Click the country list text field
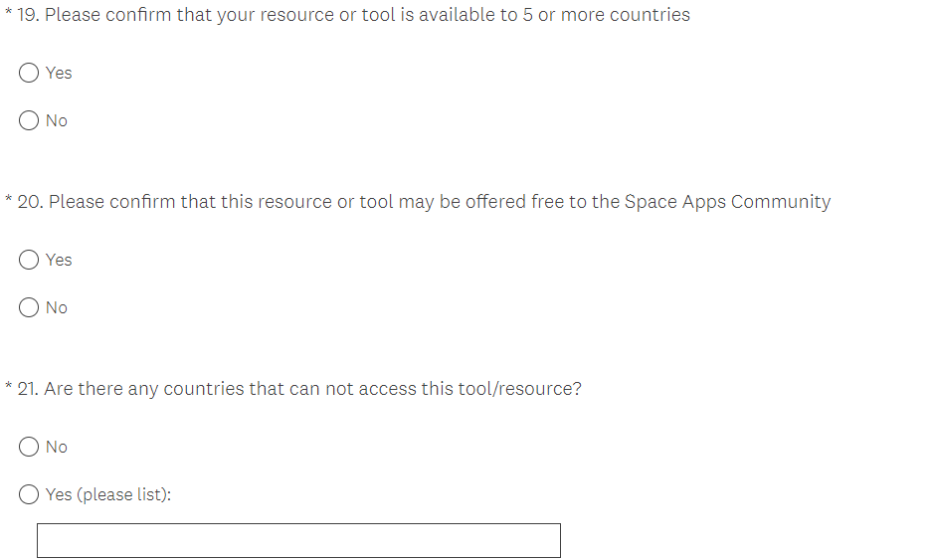 [298, 540]
